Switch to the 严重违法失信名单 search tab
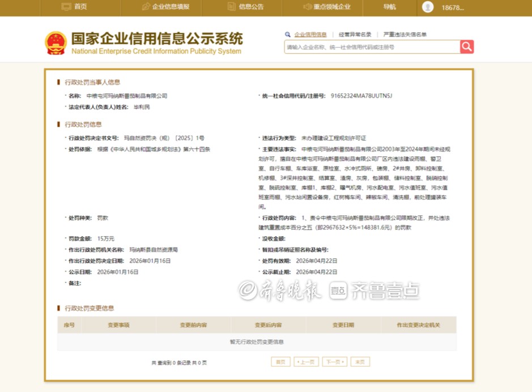532x392 pixels. coord(405,35)
